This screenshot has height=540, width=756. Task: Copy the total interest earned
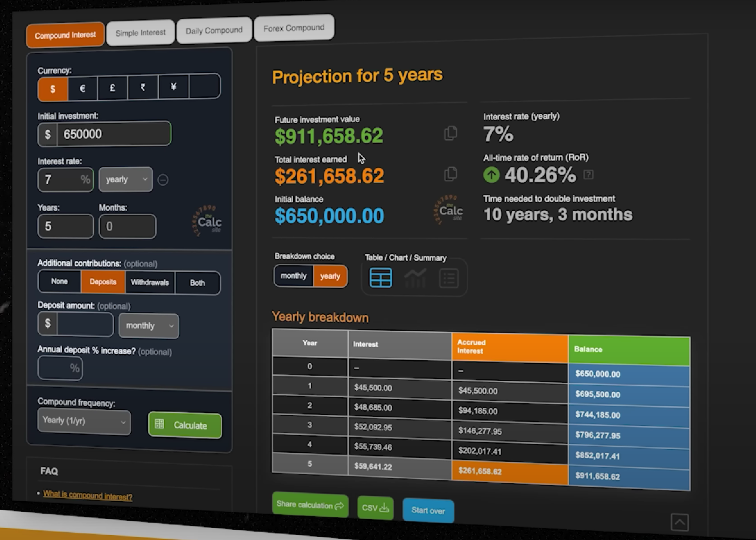451,174
